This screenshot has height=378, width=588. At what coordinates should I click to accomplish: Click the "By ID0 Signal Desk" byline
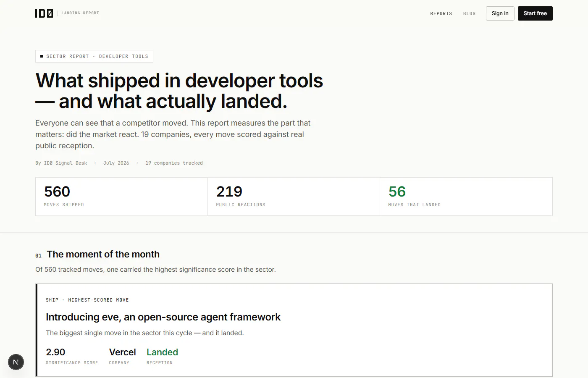(x=61, y=163)
